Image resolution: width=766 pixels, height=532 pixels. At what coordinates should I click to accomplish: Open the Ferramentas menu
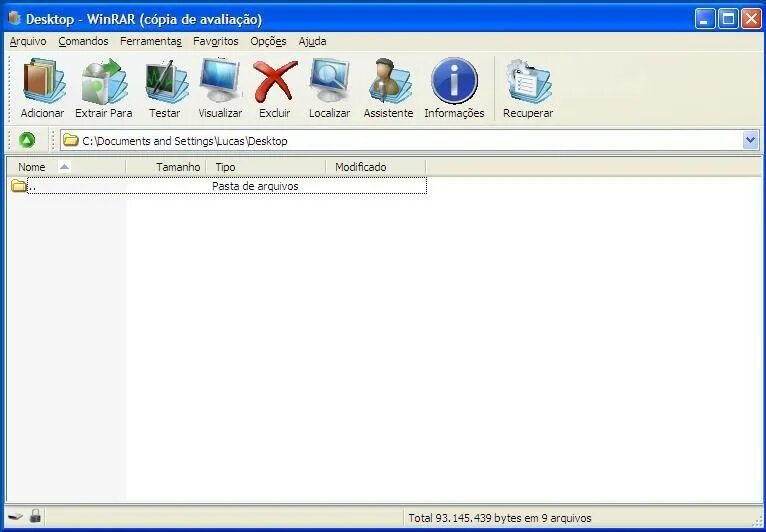[x=151, y=42]
